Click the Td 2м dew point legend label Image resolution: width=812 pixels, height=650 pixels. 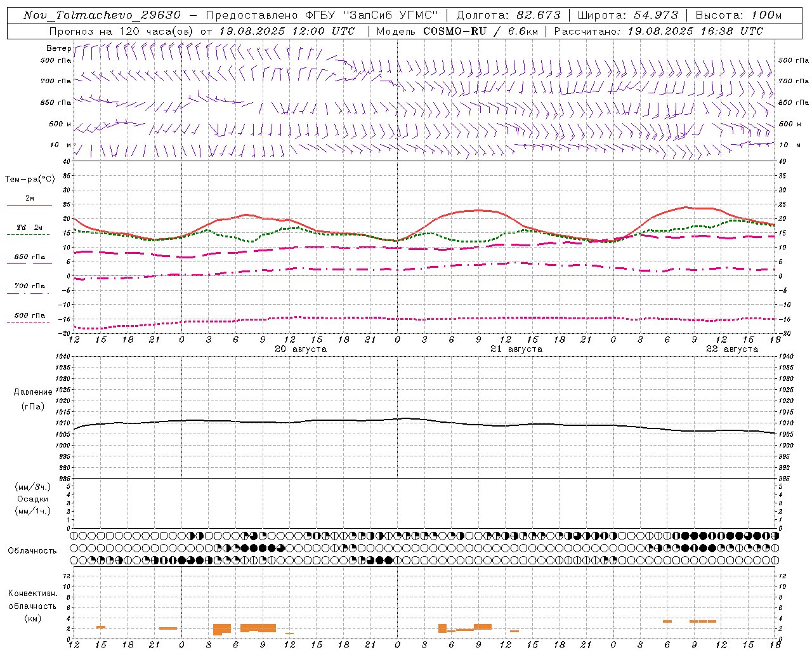tap(30, 227)
